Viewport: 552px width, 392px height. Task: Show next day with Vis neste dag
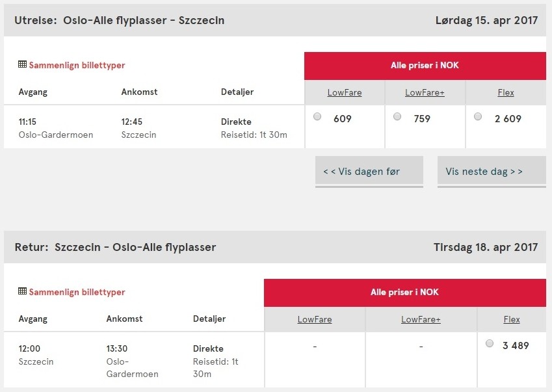click(x=492, y=172)
